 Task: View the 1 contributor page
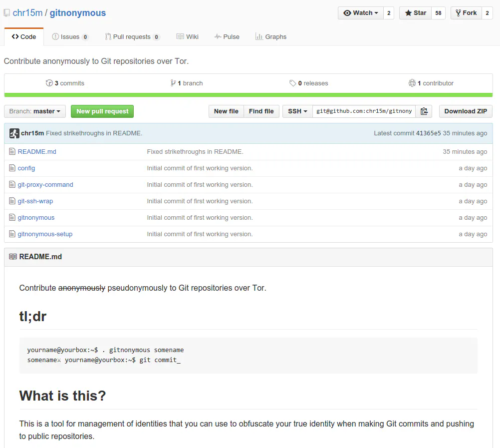coord(431,83)
